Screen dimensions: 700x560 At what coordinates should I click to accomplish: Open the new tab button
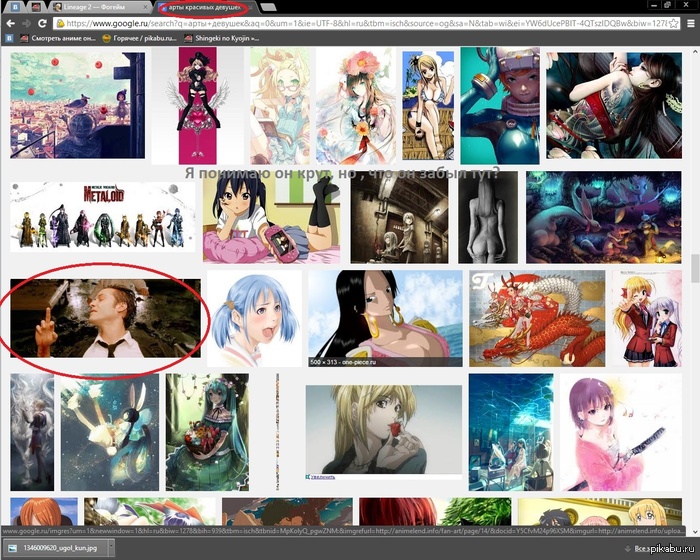click(x=269, y=6)
